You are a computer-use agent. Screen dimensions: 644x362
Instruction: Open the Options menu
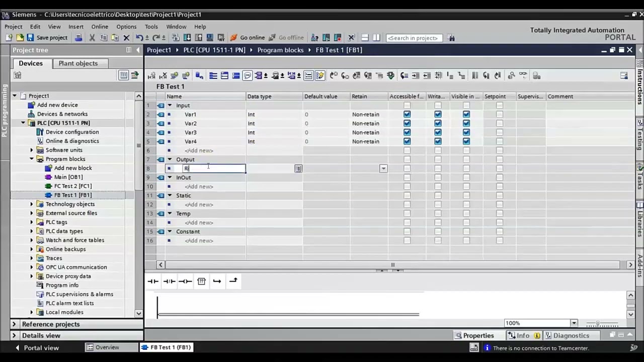point(126,27)
